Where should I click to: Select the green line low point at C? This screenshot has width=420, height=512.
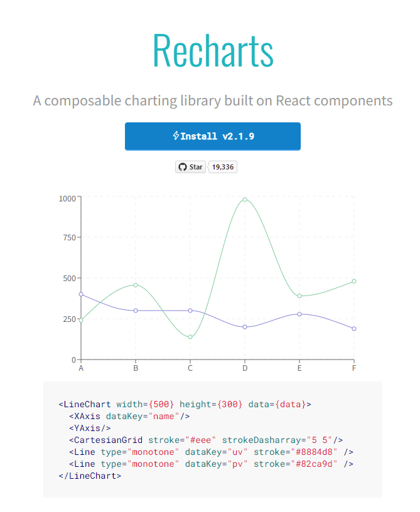click(190, 337)
